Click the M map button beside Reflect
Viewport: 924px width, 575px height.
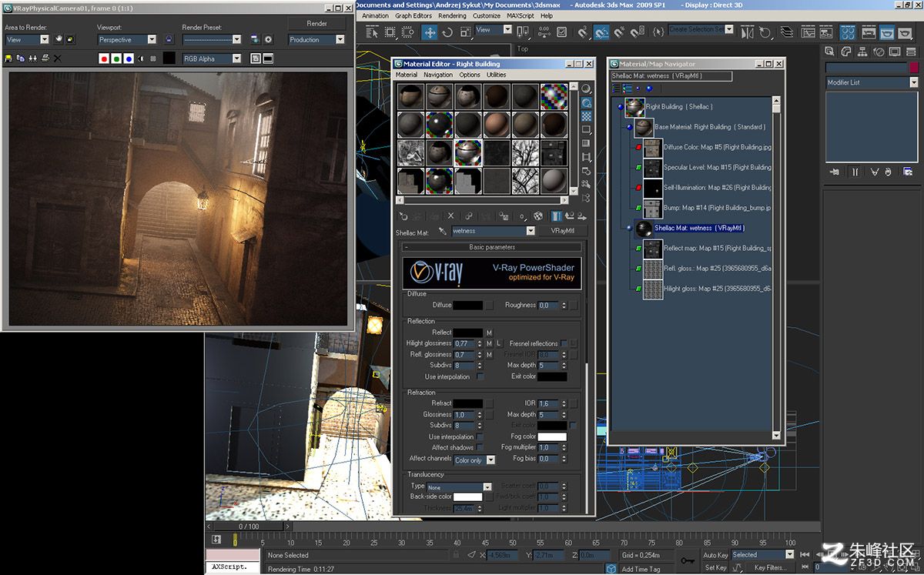pyautogui.click(x=489, y=333)
